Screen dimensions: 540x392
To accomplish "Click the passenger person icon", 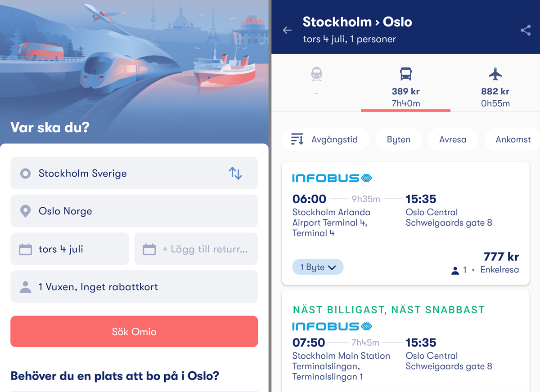I will coord(26,287).
